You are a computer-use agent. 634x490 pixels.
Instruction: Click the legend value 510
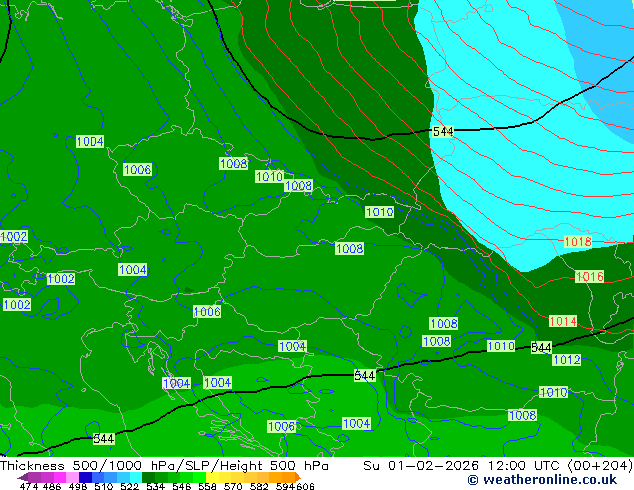coord(104,486)
